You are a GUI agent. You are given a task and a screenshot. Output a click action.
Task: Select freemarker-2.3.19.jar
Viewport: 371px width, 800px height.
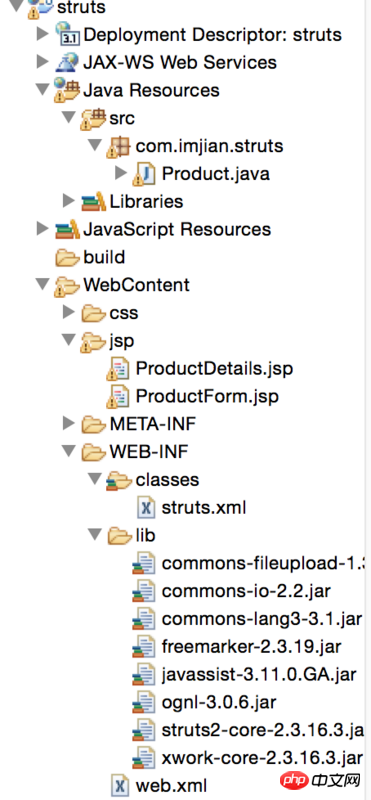[252, 647]
